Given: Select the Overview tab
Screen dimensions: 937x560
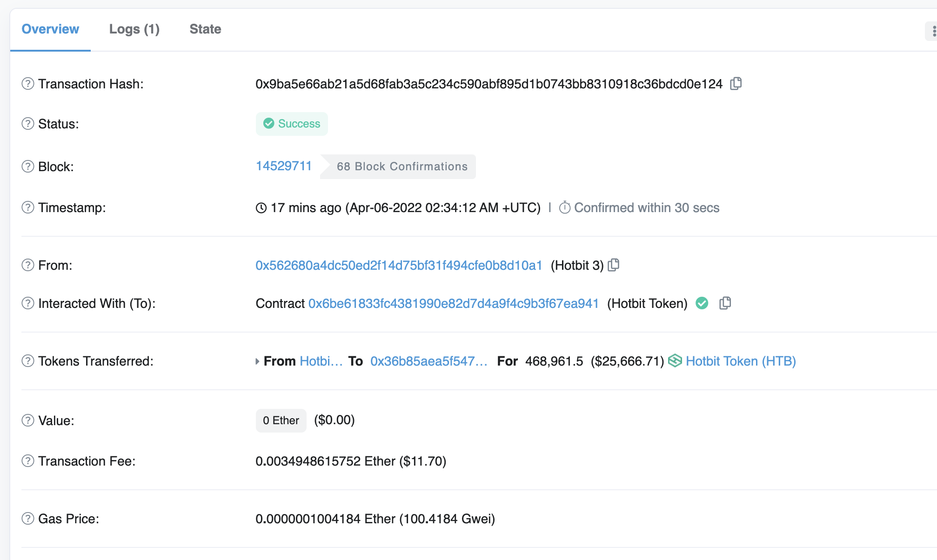Looking at the screenshot, I should [x=50, y=29].
